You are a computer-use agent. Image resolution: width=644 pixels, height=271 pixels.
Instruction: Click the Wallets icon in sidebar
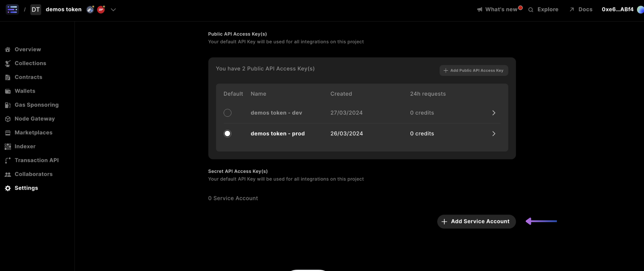click(x=8, y=91)
